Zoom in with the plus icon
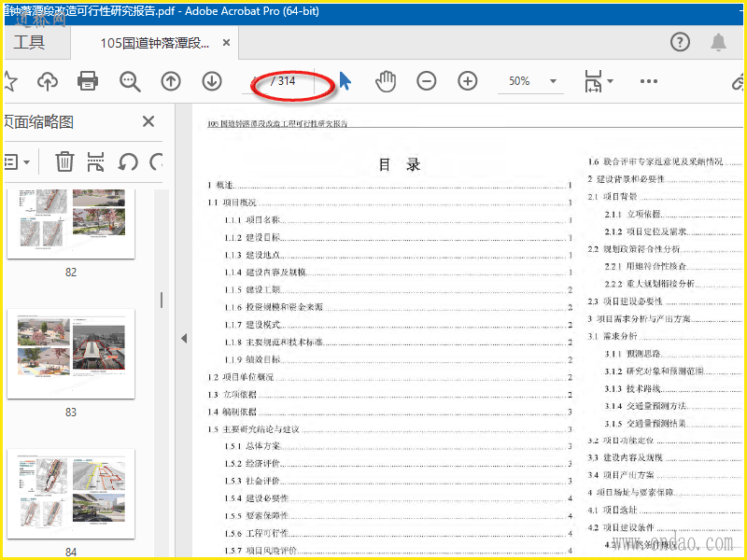Viewport: 747px width, 560px height. (x=468, y=81)
